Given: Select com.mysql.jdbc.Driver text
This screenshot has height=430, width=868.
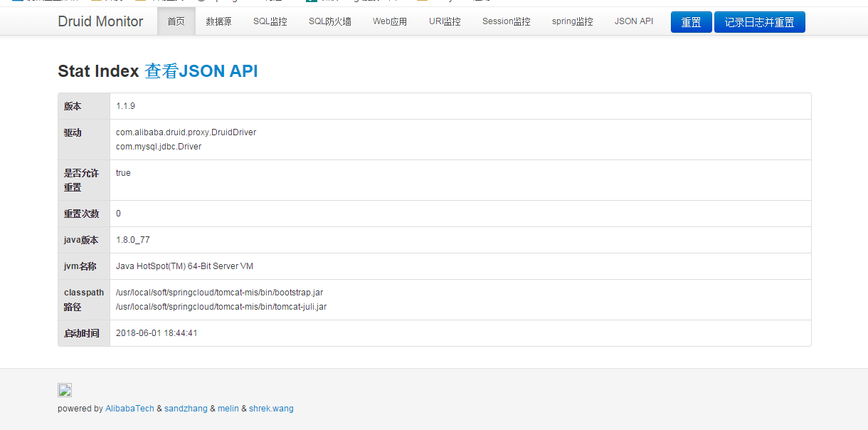Looking at the screenshot, I should (x=159, y=147).
